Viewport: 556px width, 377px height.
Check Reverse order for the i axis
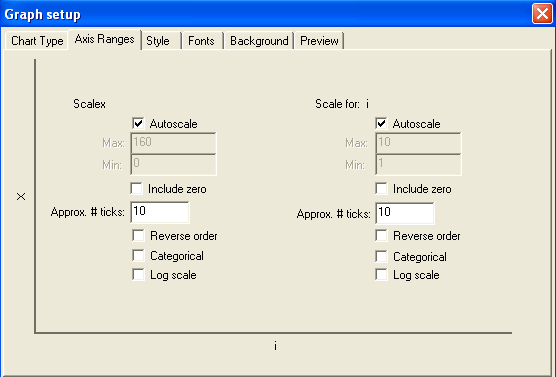tap(382, 235)
